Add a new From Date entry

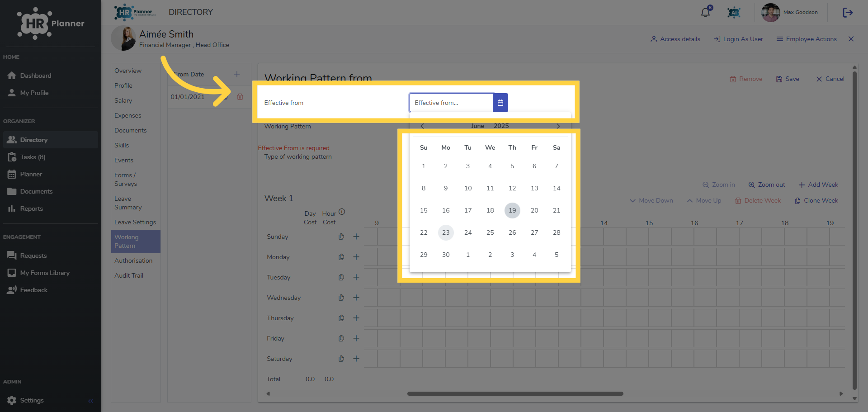(237, 74)
